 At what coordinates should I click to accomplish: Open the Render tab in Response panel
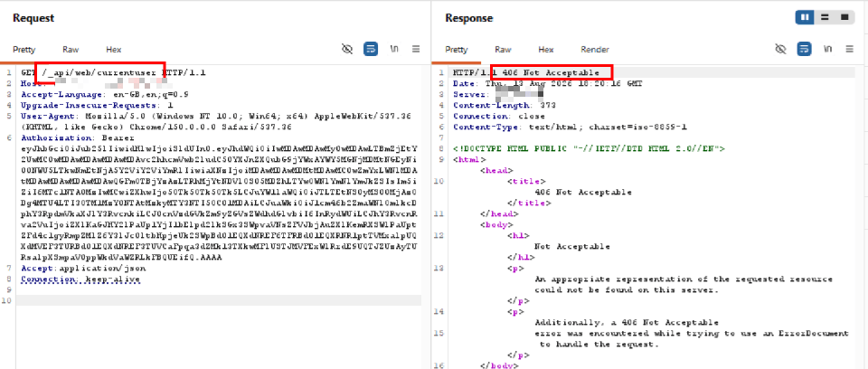click(595, 50)
